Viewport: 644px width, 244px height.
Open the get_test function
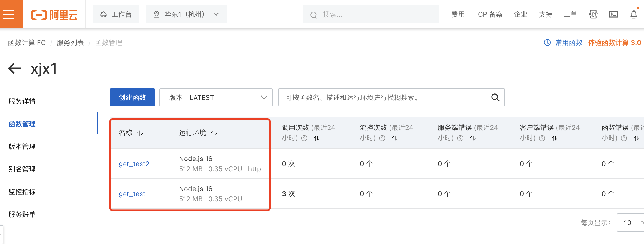[132, 194]
